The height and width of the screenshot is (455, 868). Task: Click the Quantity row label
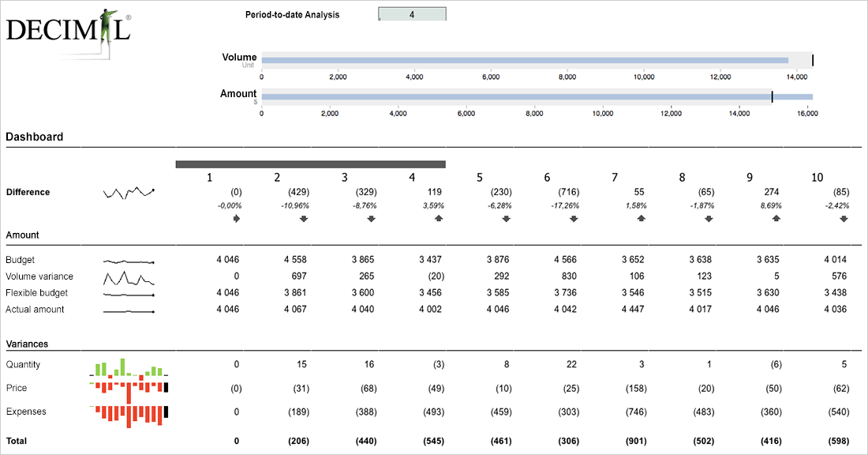[23, 365]
